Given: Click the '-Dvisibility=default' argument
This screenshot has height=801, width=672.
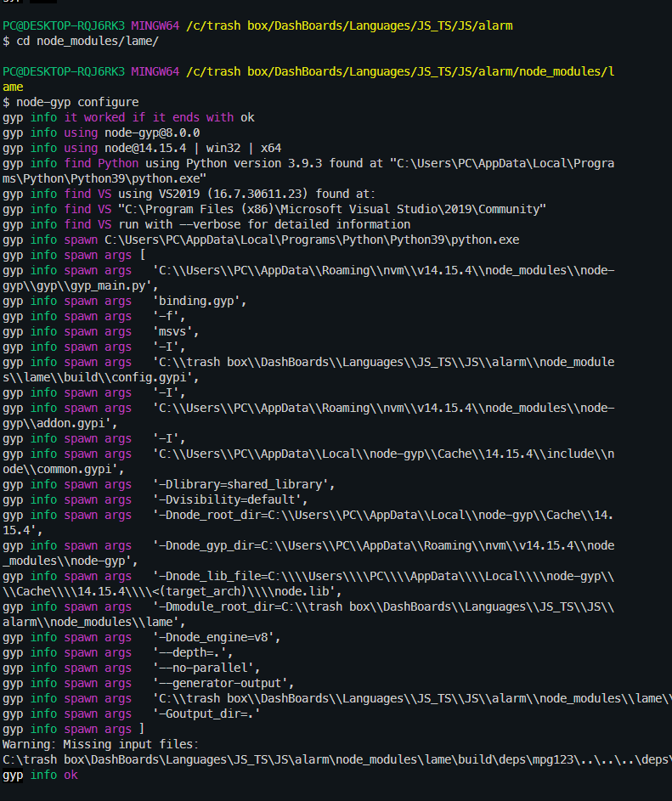Looking at the screenshot, I should [230, 500].
